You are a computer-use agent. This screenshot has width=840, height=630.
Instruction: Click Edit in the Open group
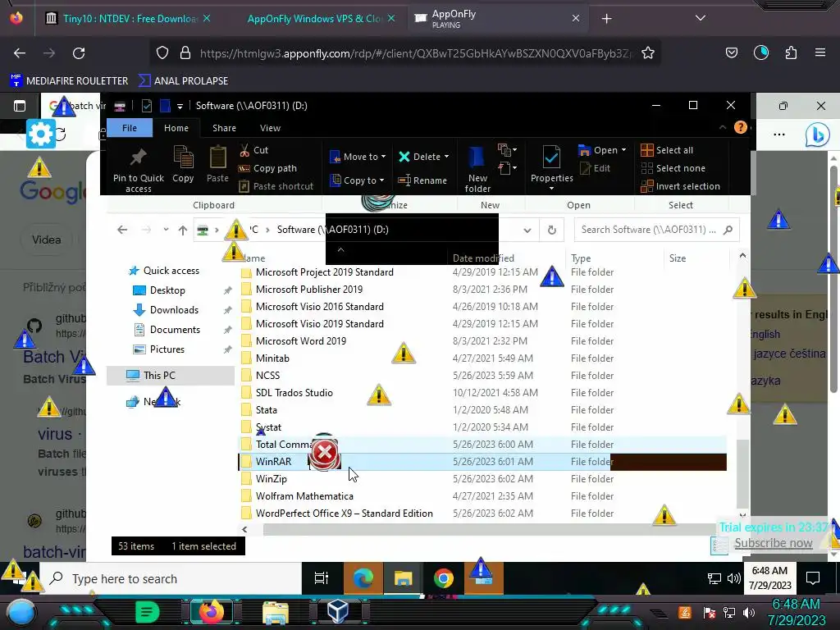click(596, 168)
